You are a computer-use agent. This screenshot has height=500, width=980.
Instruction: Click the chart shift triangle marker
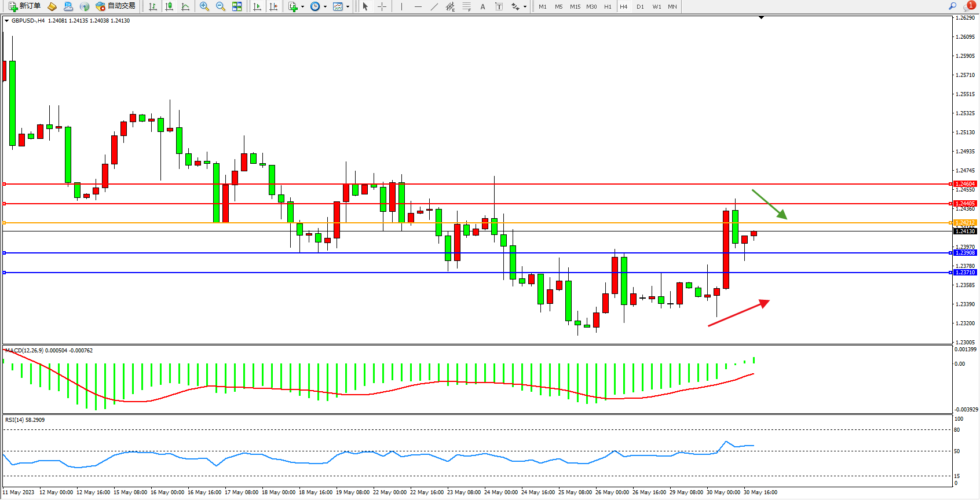click(761, 18)
